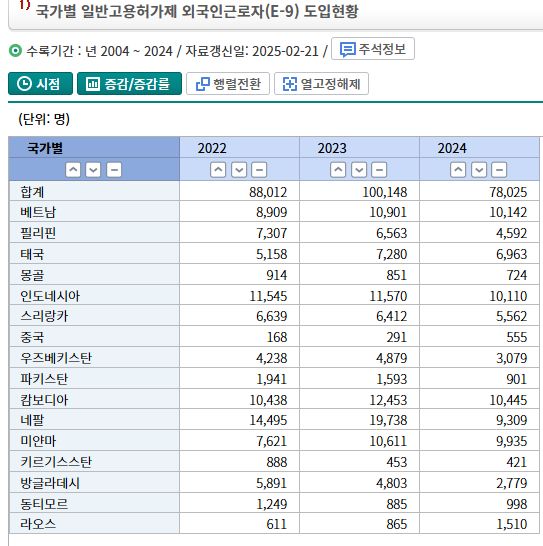Viewport: 543px width, 546px height.
Task: Select the 베트남 row label
Action: (38, 212)
